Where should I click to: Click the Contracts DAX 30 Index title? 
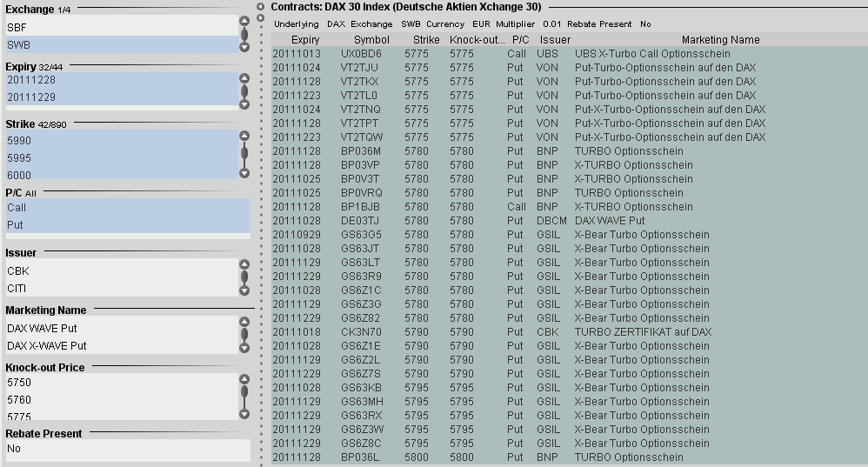[406, 7]
